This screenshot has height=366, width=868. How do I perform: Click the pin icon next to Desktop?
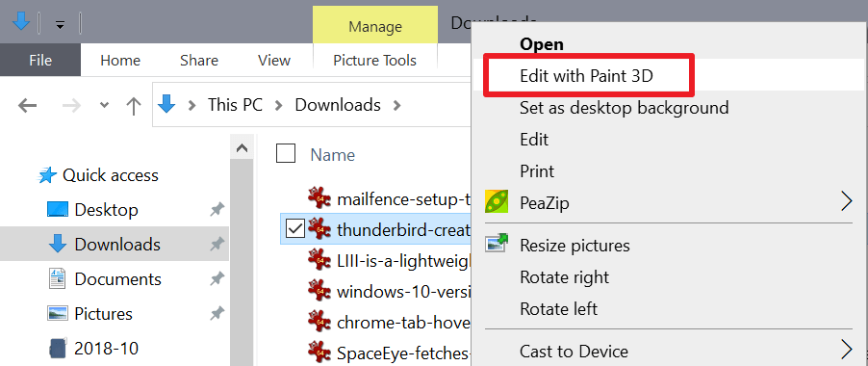click(217, 209)
